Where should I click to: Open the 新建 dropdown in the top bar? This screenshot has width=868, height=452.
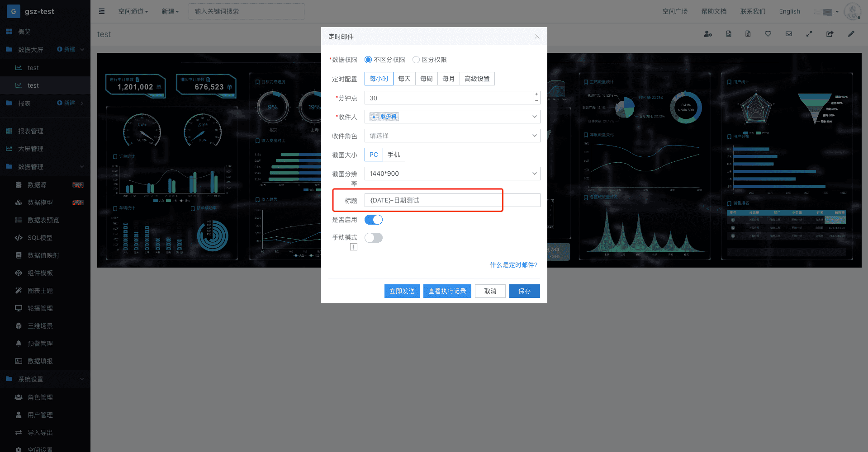[x=170, y=11]
